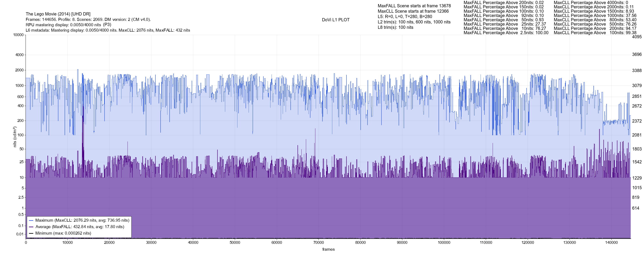Select the Minimum legend entry text

[63, 233]
